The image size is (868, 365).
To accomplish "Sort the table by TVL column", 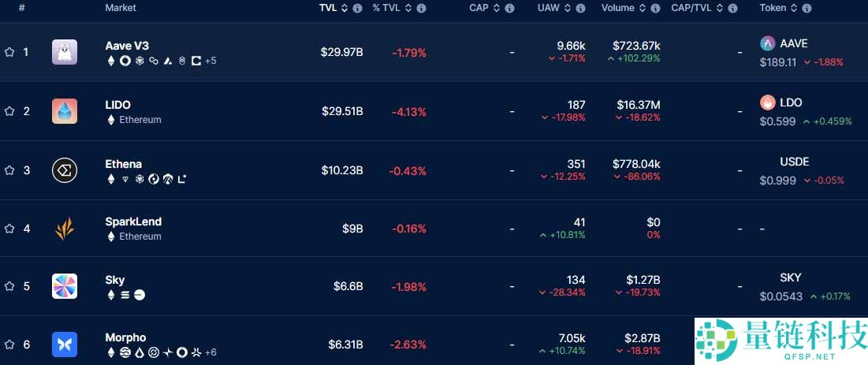I will pos(345,8).
